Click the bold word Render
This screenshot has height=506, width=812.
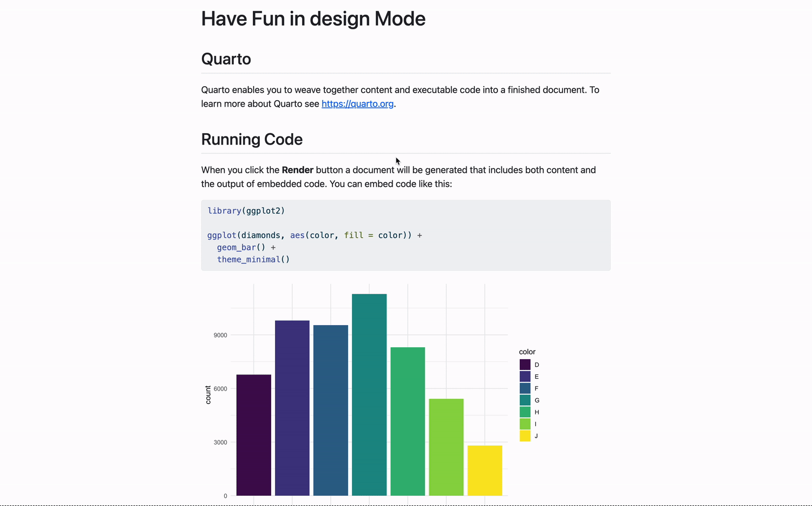[x=298, y=170]
